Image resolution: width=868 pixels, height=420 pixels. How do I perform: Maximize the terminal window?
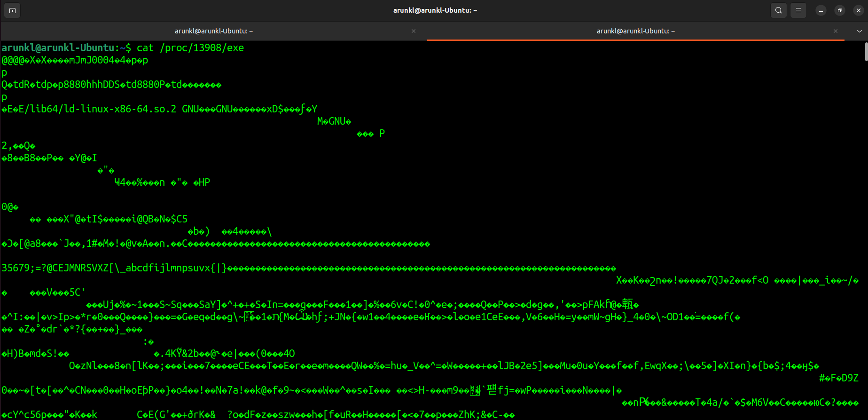click(840, 10)
